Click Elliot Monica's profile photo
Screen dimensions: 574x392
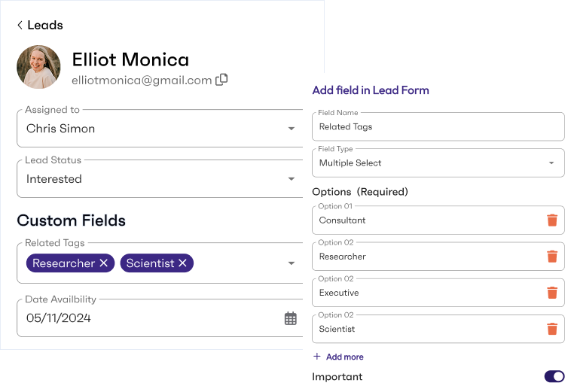[38, 67]
